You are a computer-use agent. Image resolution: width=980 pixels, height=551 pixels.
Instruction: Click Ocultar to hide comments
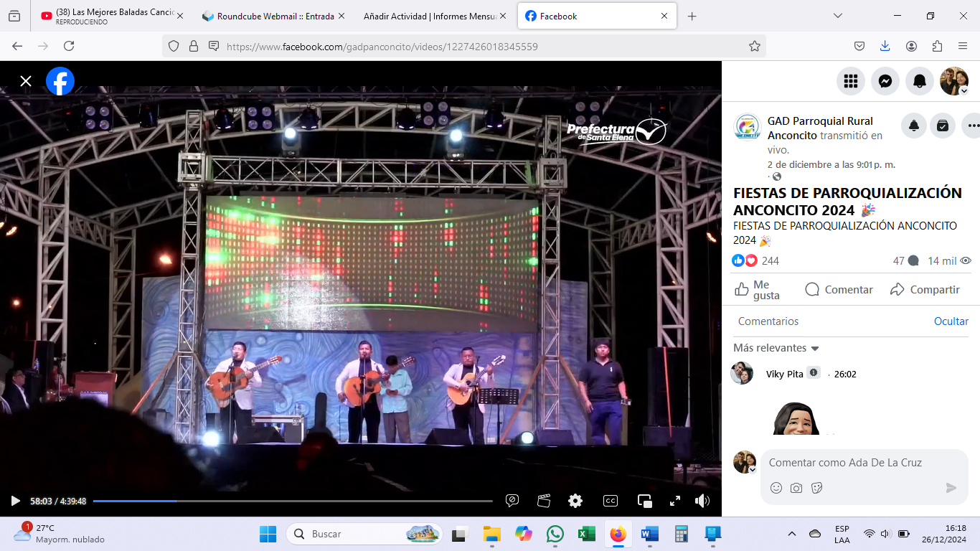click(x=951, y=321)
